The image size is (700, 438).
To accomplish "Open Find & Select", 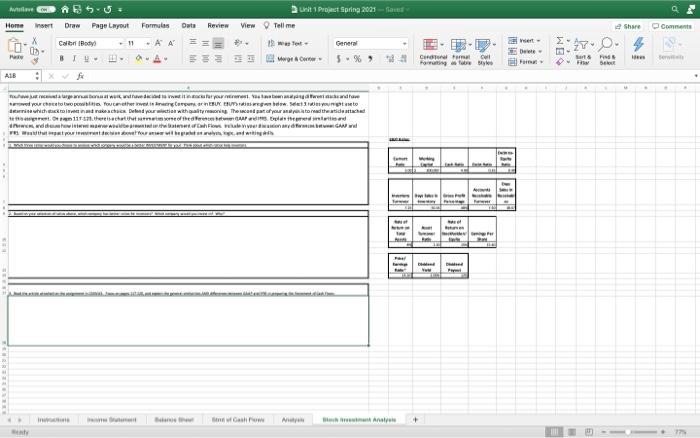I will 608,52.
